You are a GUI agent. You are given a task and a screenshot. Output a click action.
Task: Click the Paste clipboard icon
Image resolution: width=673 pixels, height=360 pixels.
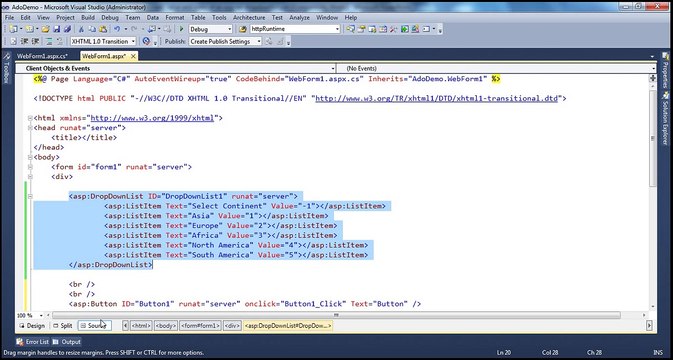click(103, 29)
